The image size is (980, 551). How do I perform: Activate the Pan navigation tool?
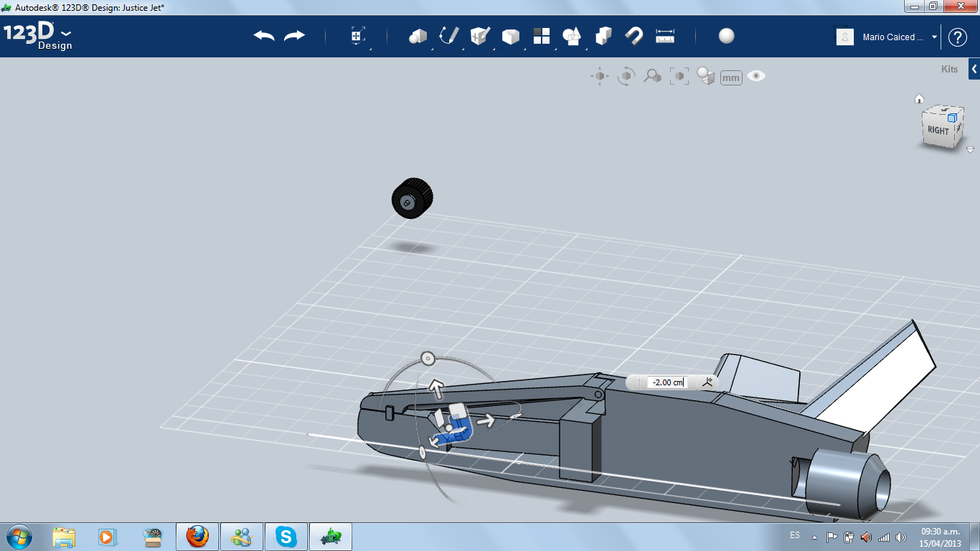tap(600, 76)
